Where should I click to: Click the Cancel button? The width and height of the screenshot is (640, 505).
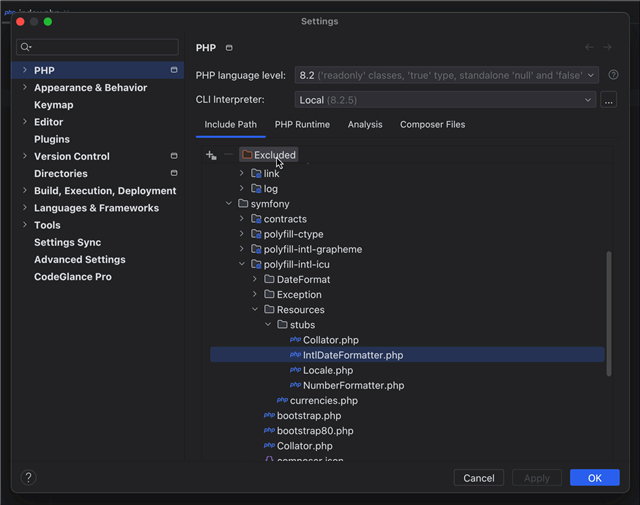click(x=478, y=478)
